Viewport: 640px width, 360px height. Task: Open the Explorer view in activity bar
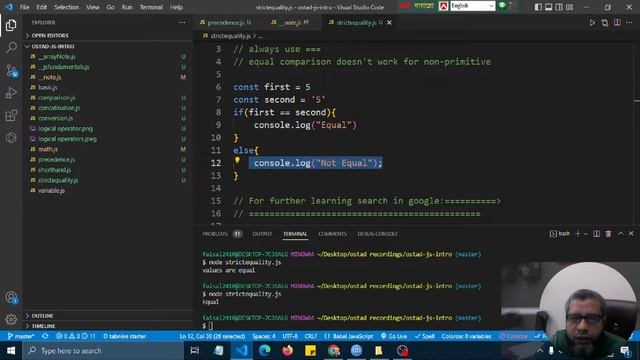click(11, 25)
